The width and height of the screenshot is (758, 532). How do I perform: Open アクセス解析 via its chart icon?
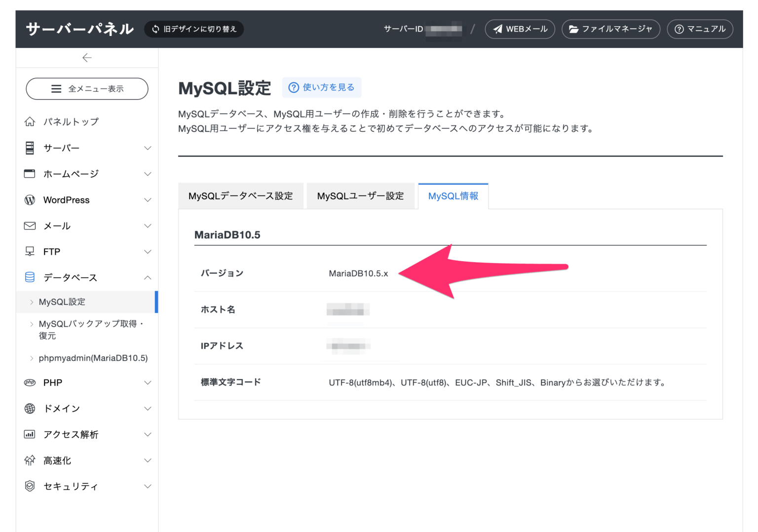pos(30,434)
